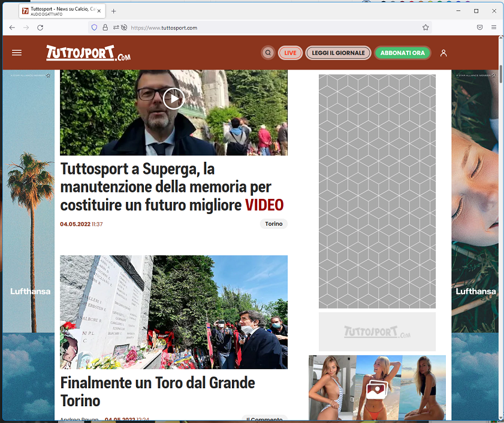This screenshot has height=423, width=504.
Task: Bookmark this page with the star
Action: point(425,28)
